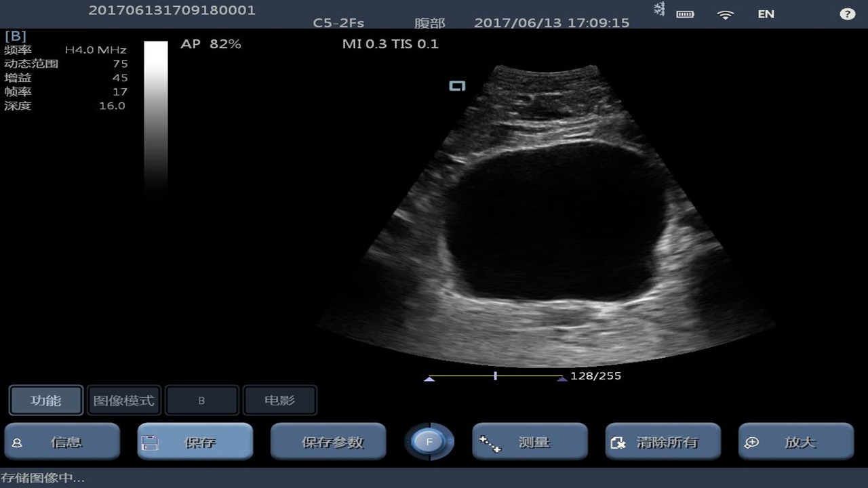Click the grayscale map bar

click(156, 115)
